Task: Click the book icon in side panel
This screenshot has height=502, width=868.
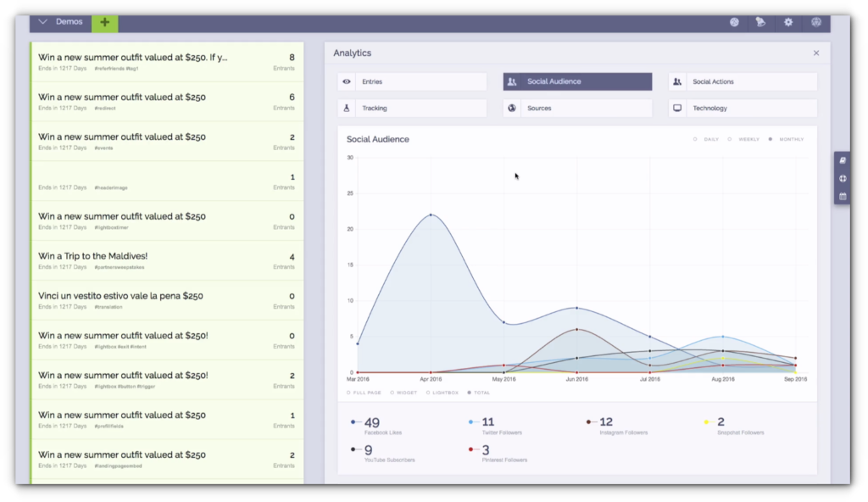Action: coord(843,160)
